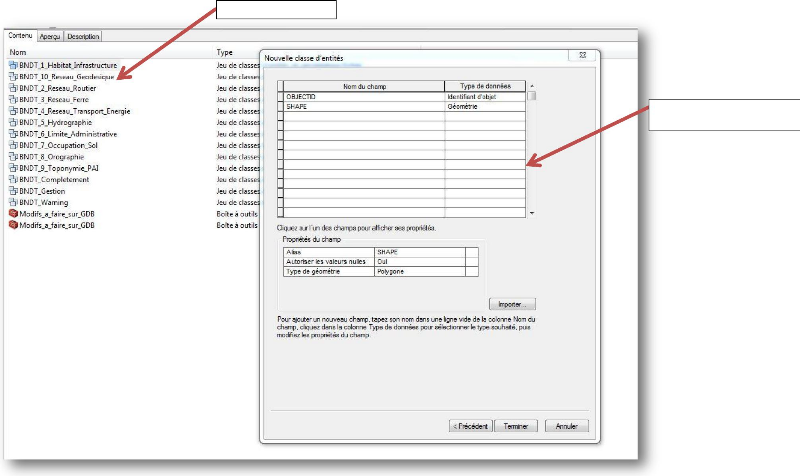
Task: Select the SHAPE field name cell
Action: 364,107
